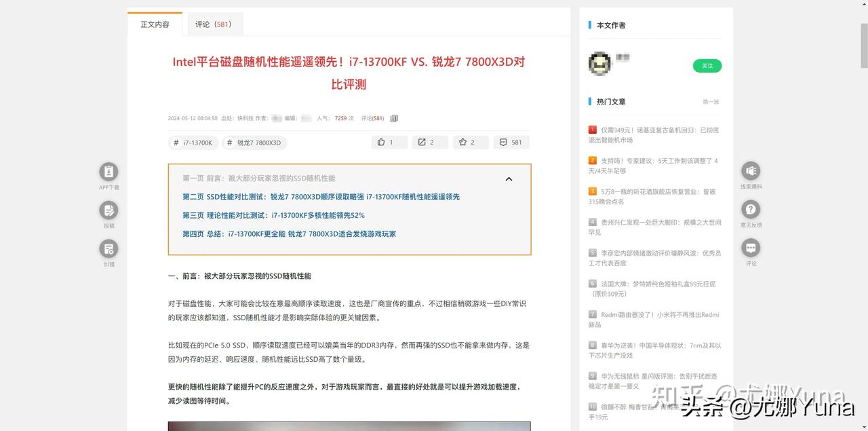
Task: Click the # i7-13700K tag
Action: pos(193,143)
